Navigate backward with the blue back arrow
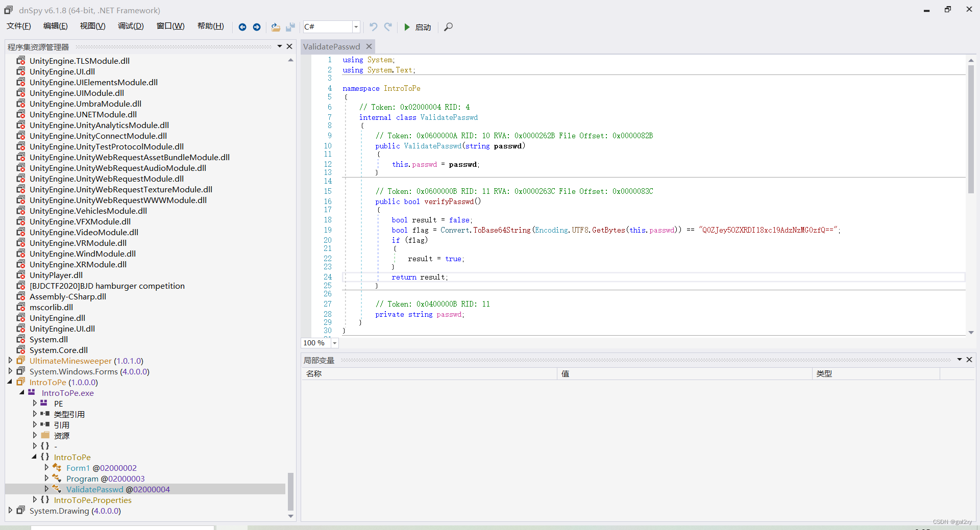 pos(242,27)
